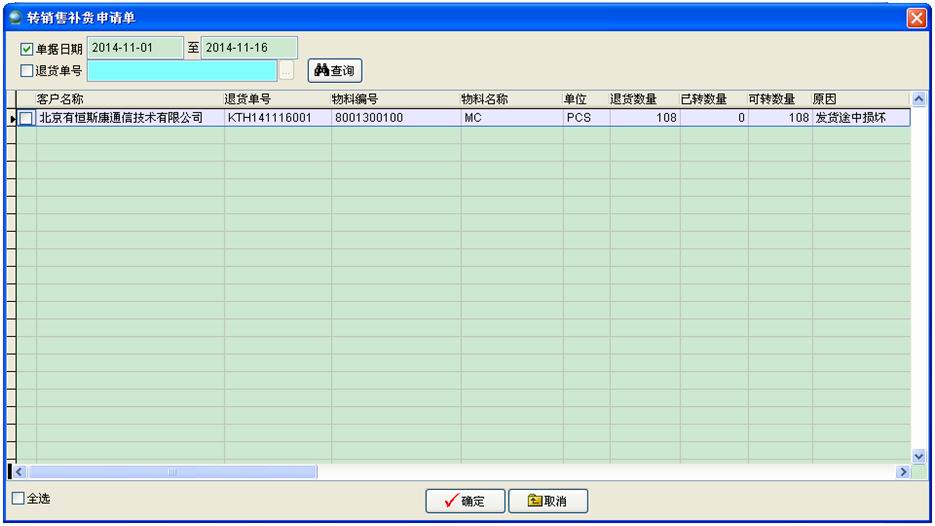Screen dimensions: 935x526
Task: Sort by 客户名称 column header
Action: 129,99
